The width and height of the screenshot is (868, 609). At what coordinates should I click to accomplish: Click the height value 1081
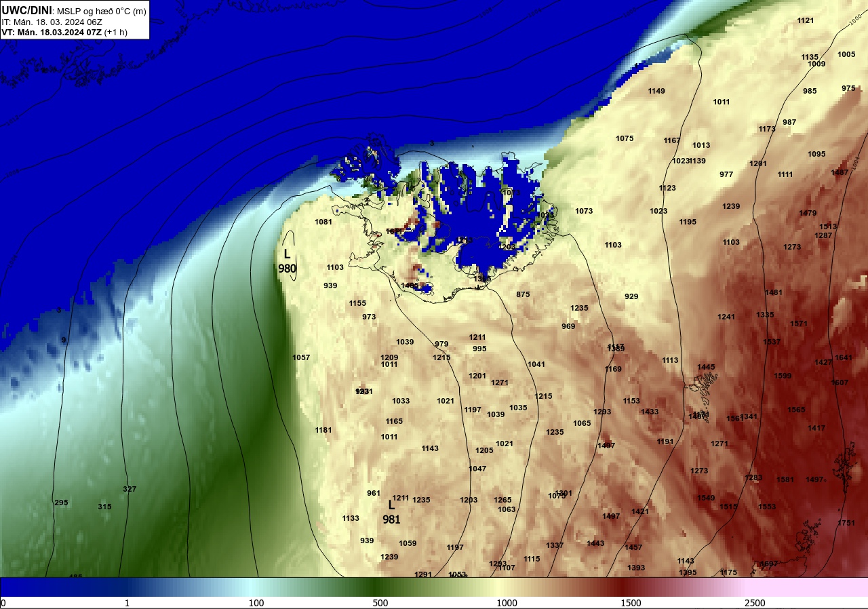323,222
